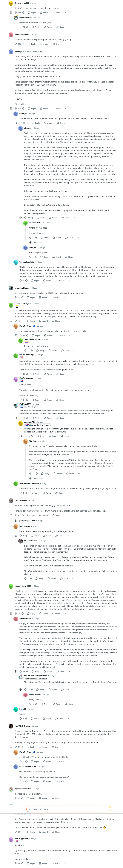Screen dimensions: 123x868
Task: Click the Search in r/trans field
Action: [69, 809]
